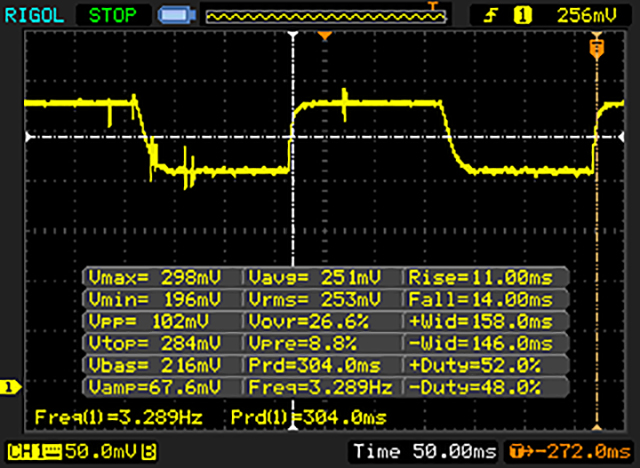Click the 50.0mV vertical scale readout
Screen dimensions: 640x468
(x=102, y=452)
